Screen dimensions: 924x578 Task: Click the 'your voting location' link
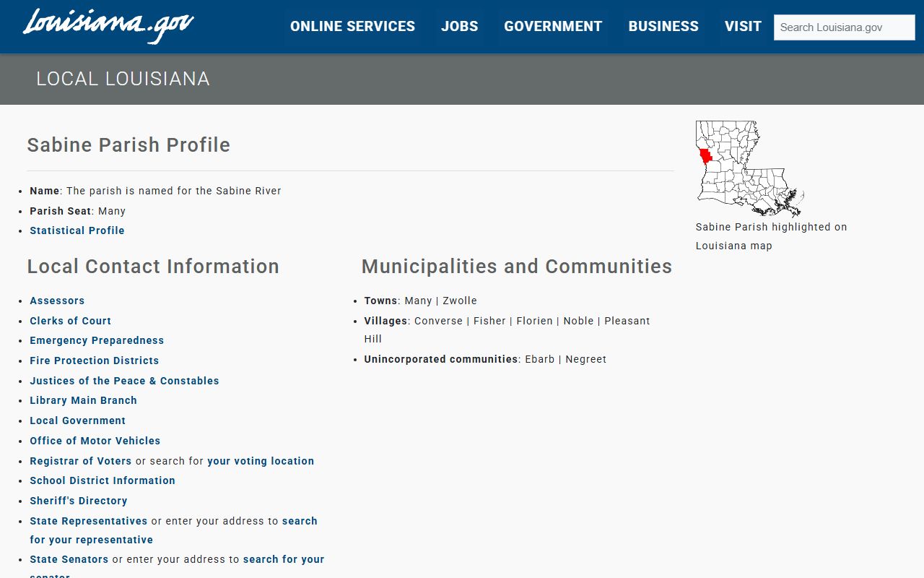(x=261, y=461)
